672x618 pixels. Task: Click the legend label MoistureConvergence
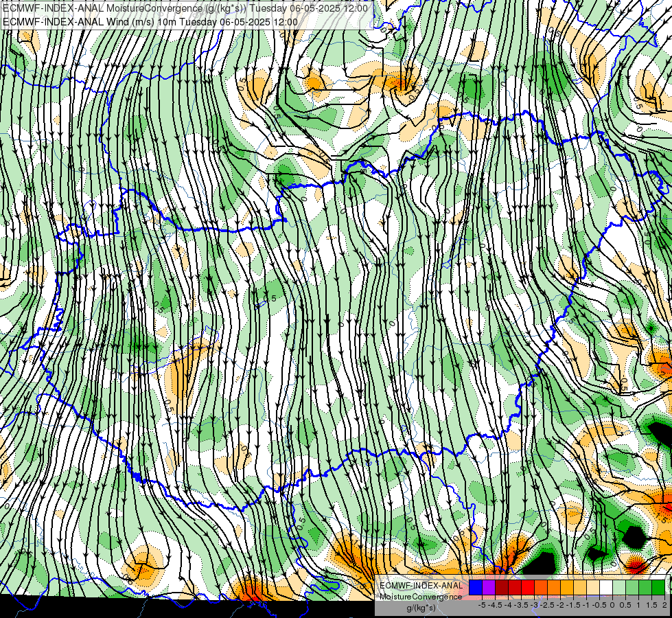tap(421, 597)
